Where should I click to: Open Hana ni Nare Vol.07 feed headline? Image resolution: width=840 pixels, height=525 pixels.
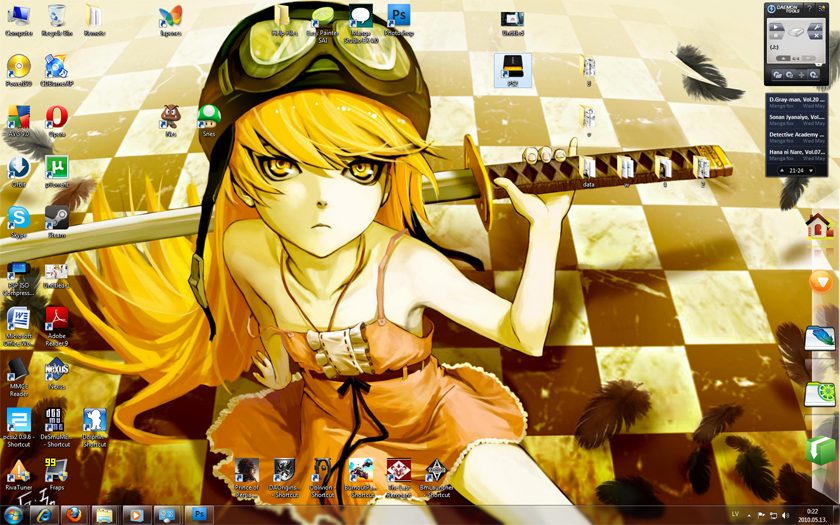[x=797, y=152]
